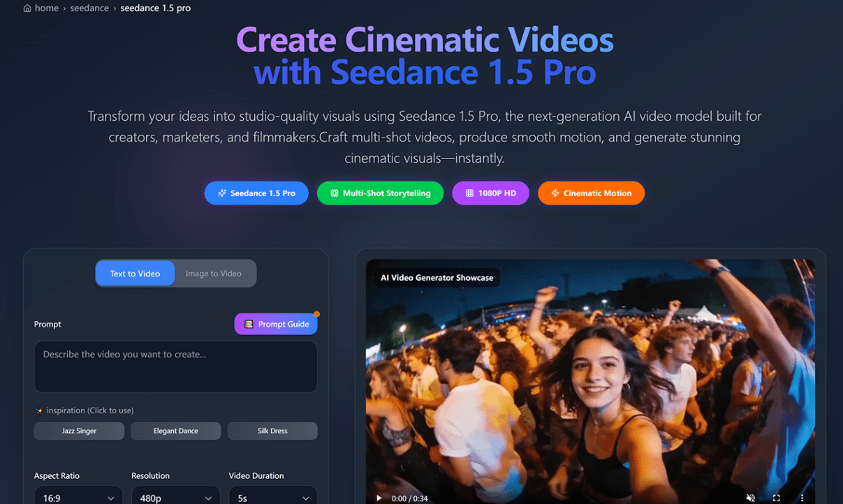Select the Silk Dress example prompt
Viewport: 843px width, 504px height.
272,431
